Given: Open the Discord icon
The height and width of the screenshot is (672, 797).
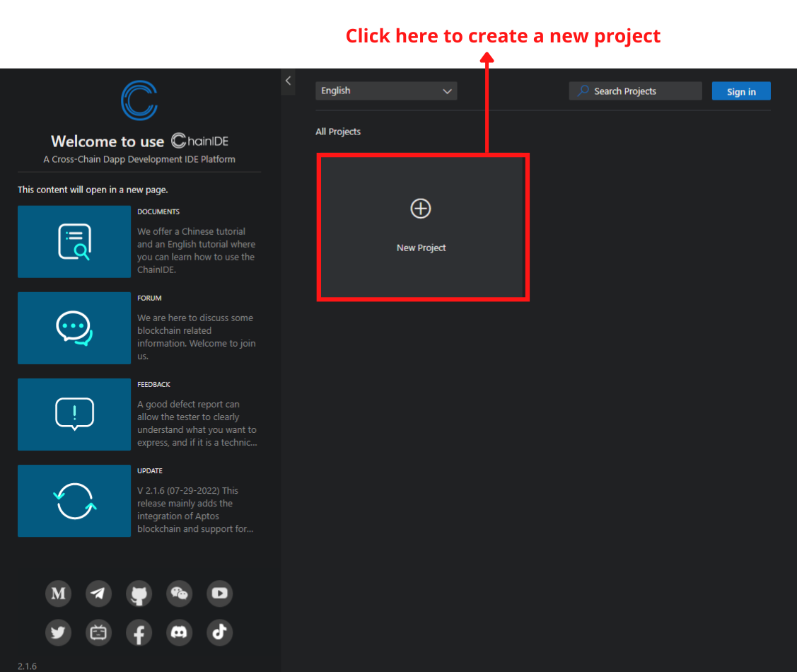Looking at the screenshot, I should [x=180, y=632].
